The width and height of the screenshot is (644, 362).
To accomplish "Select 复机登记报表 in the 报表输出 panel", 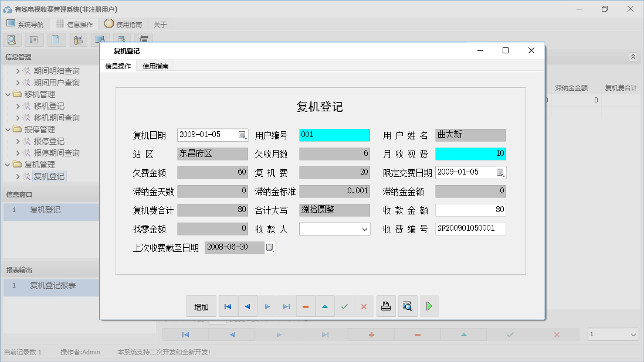I will pos(53,288).
